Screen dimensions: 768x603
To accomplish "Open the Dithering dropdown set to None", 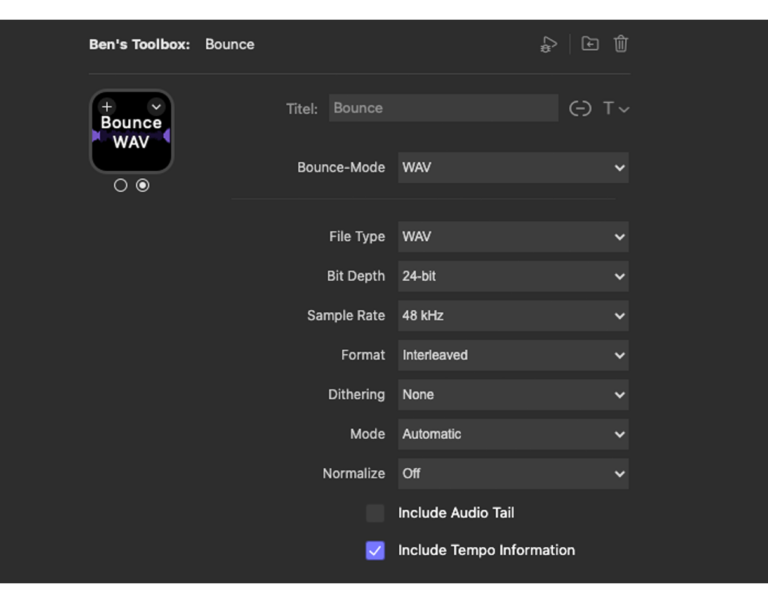I will pos(512,395).
